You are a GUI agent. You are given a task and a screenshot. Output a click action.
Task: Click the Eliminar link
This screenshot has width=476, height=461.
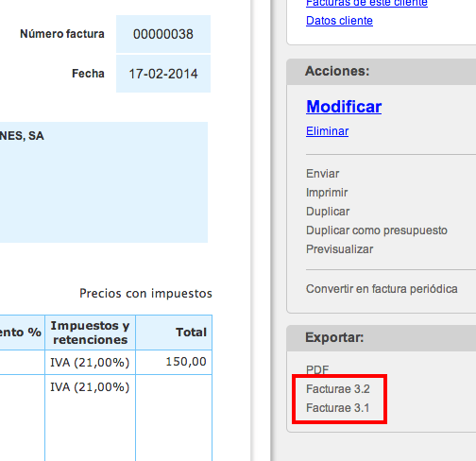(x=327, y=131)
